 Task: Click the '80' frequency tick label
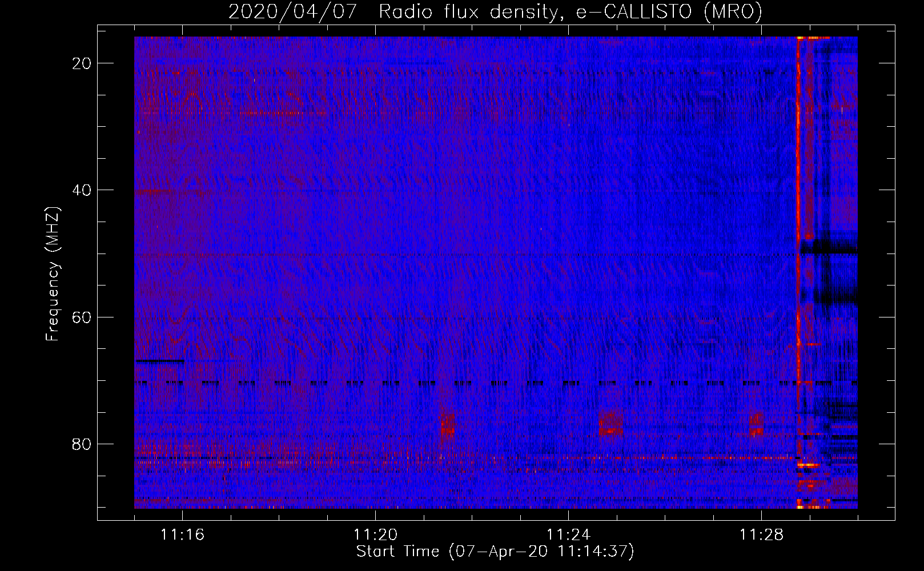82,444
